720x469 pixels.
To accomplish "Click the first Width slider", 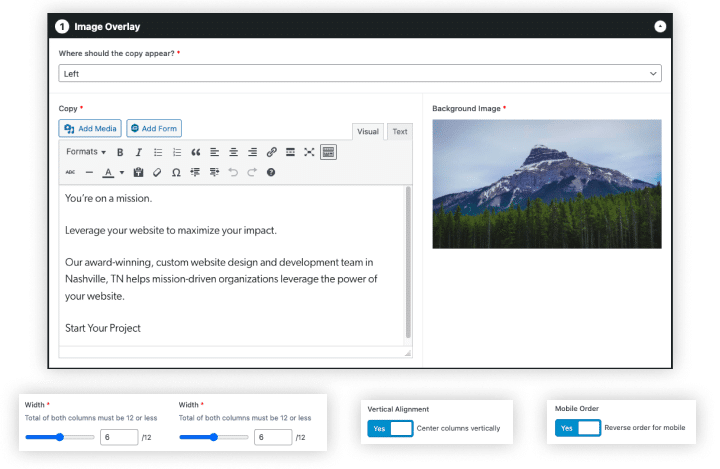I will (x=60, y=437).
